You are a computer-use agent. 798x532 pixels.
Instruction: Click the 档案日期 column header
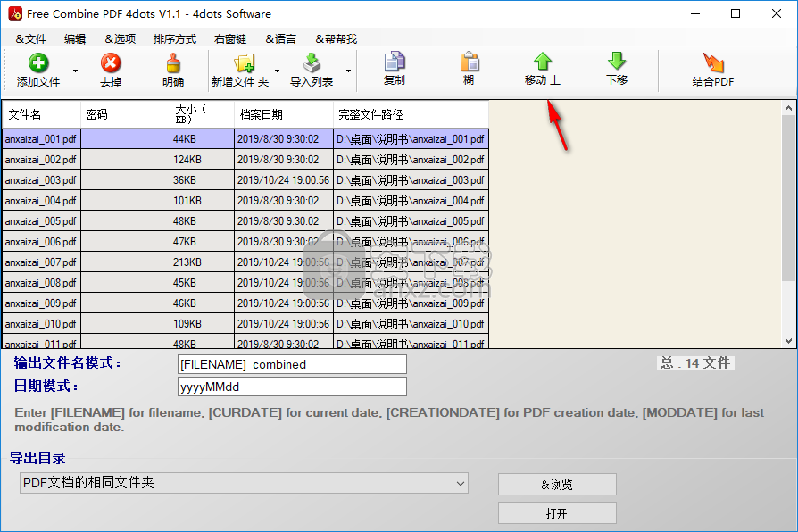pyautogui.click(x=284, y=114)
